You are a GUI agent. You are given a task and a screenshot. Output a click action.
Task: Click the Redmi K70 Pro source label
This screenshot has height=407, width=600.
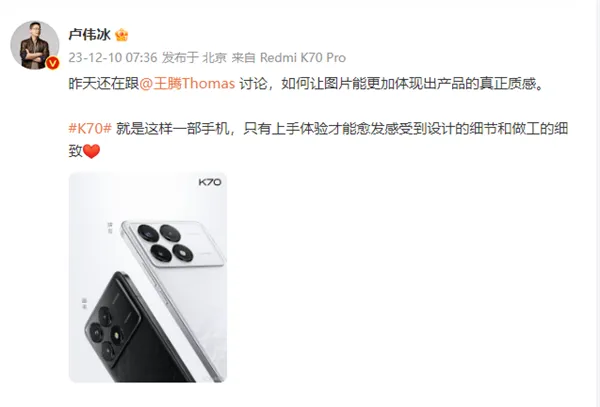[303, 58]
